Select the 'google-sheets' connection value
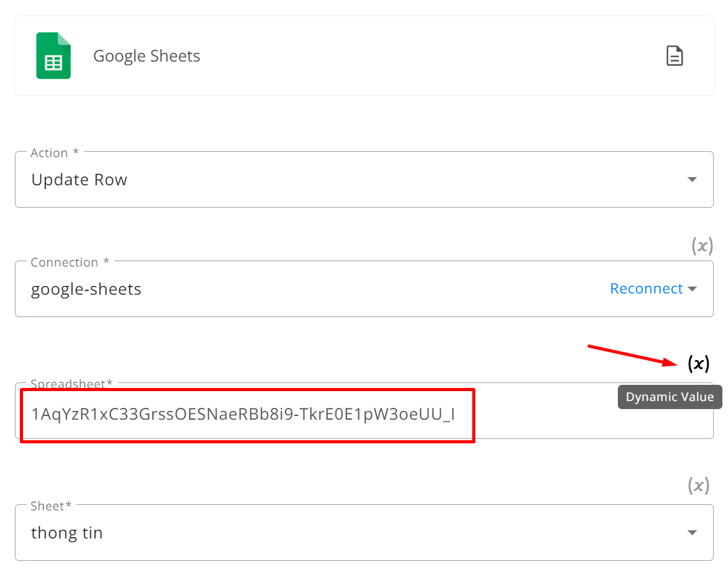 tap(86, 289)
